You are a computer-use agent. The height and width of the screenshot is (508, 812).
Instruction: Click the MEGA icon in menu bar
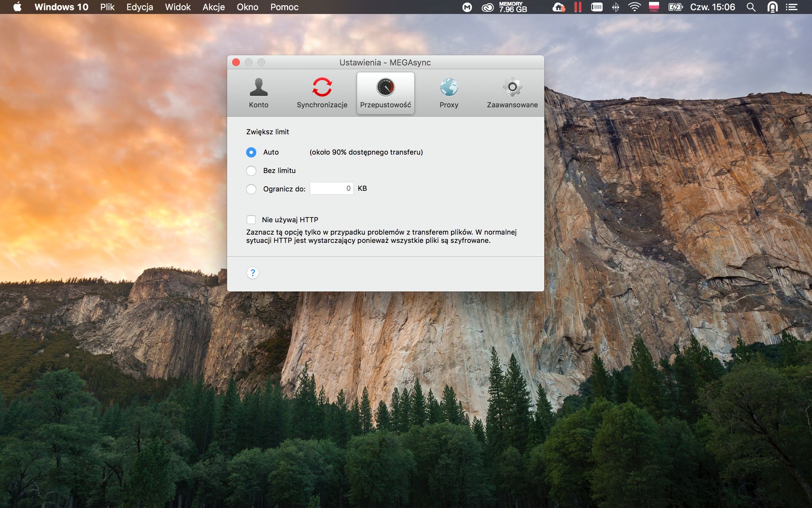pyautogui.click(x=467, y=7)
